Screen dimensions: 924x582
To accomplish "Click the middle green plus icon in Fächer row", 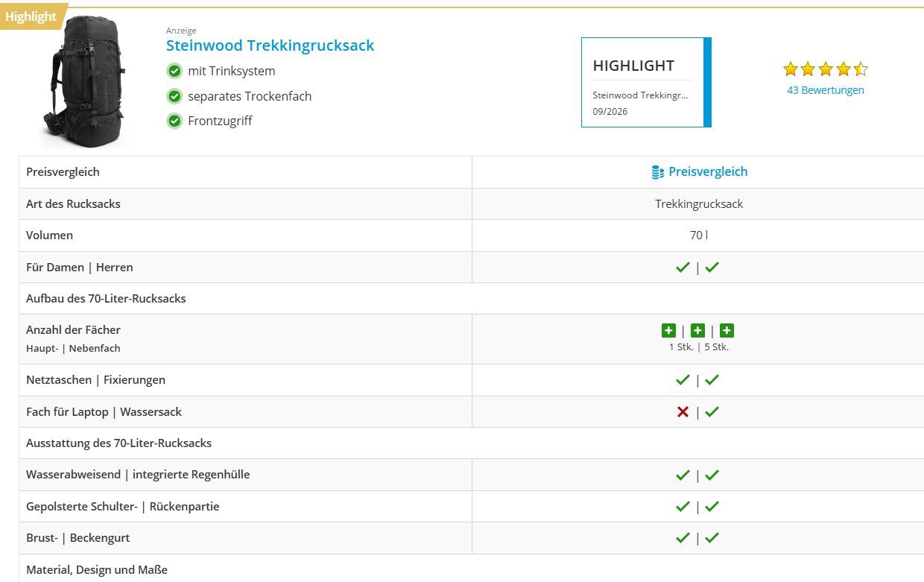I will pyautogui.click(x=697, y=331).
